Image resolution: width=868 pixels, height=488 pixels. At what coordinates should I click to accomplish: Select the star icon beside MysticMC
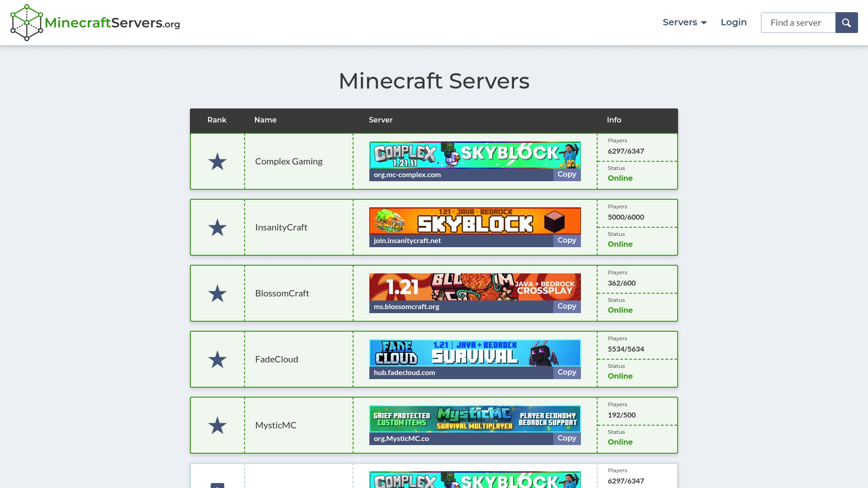(217, 425)
